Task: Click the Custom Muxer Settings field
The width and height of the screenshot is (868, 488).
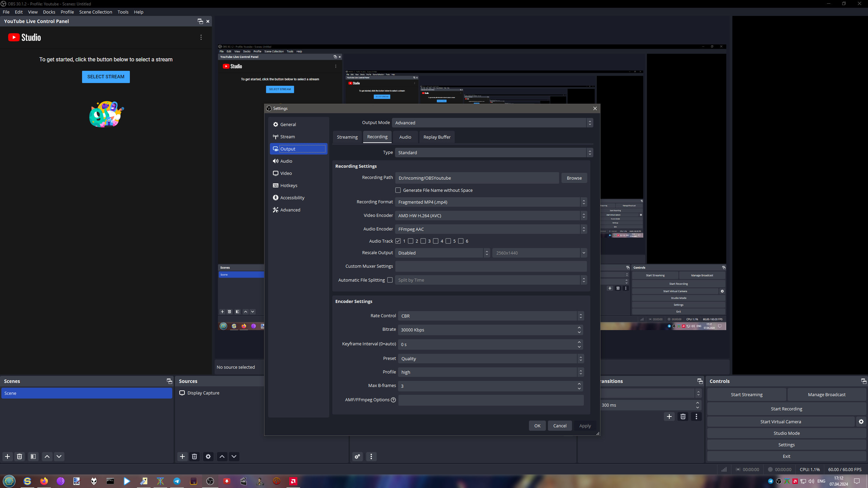Action: pyautogui.click(x=491, y=266)
